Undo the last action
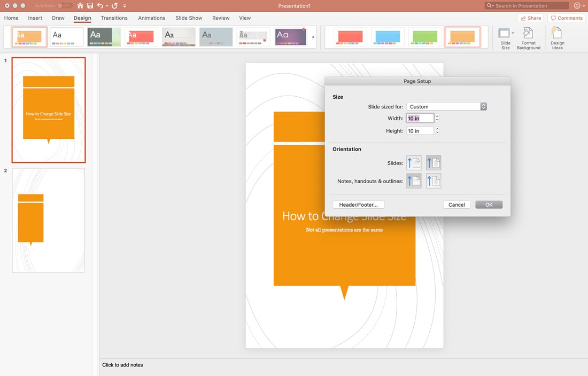 tap(101, 5)
